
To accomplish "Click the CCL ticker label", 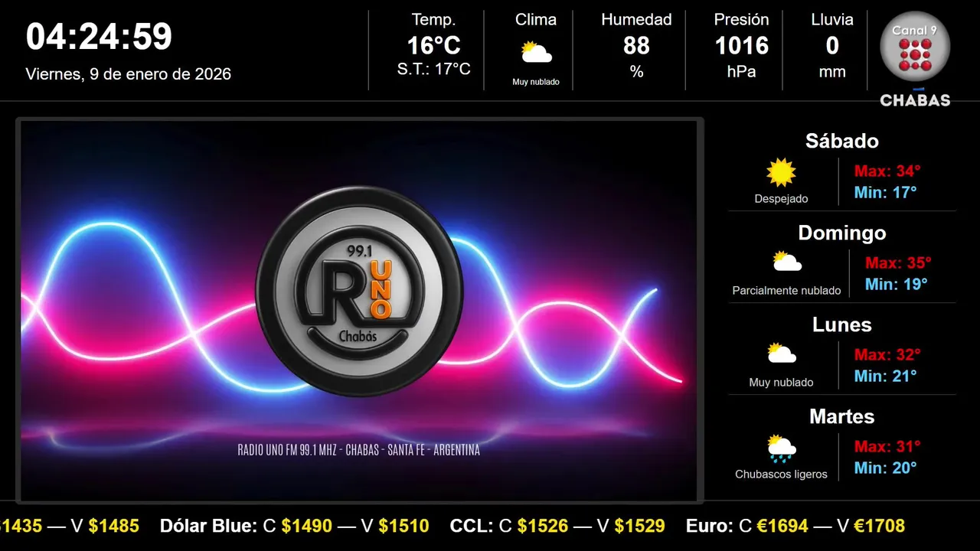I will pos(472,526).
